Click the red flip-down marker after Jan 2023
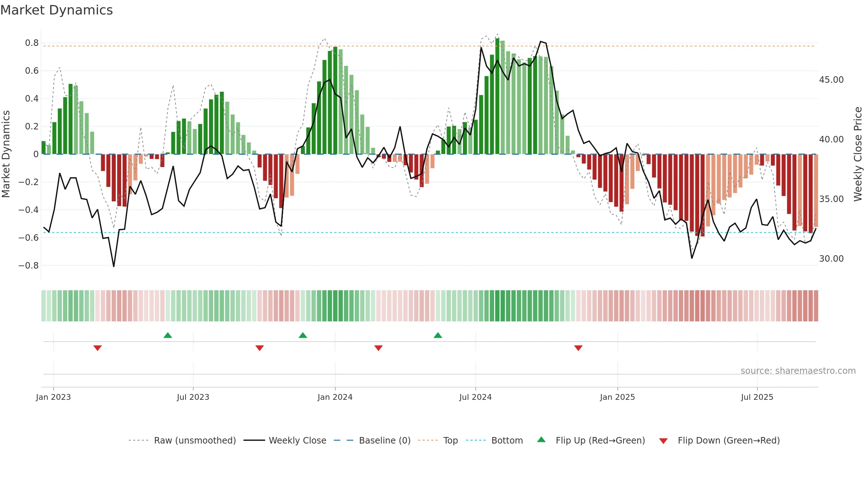868x488 pixels. click(98, 348)
